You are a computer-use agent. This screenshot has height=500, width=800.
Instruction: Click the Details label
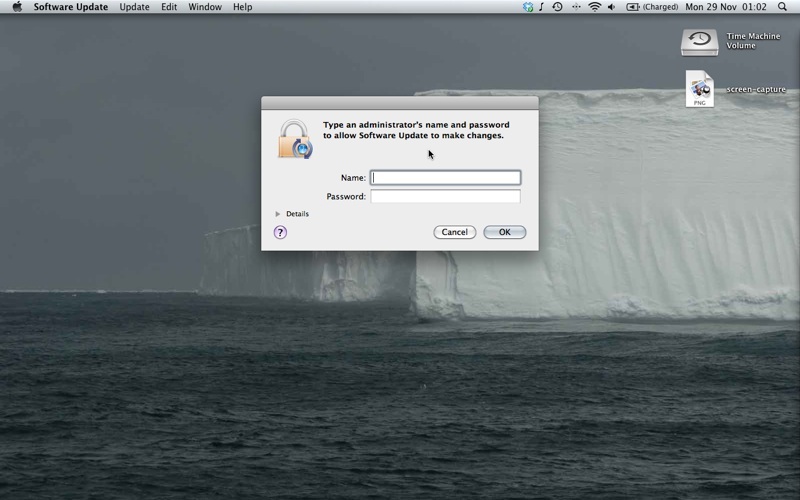pos(297,214)
